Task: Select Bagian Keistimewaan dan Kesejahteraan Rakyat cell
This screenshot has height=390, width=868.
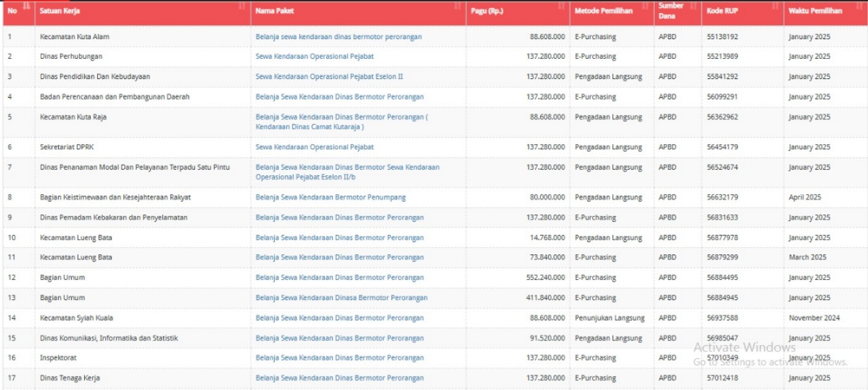Action: click(143, 197)
